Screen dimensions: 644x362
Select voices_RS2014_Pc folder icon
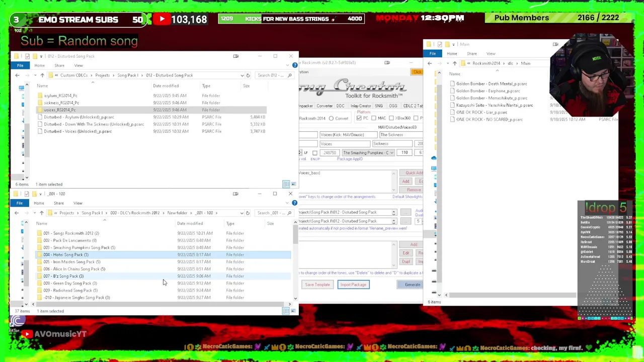40,110
